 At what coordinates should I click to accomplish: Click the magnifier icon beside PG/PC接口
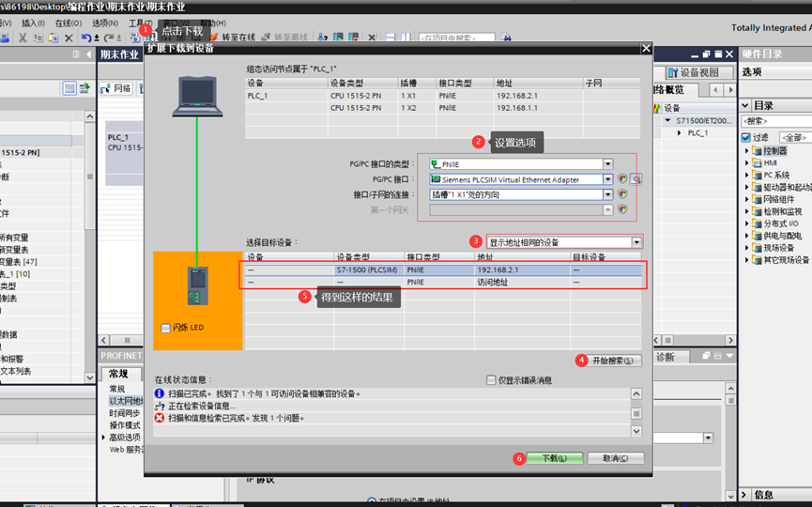[x=636, y=179]
